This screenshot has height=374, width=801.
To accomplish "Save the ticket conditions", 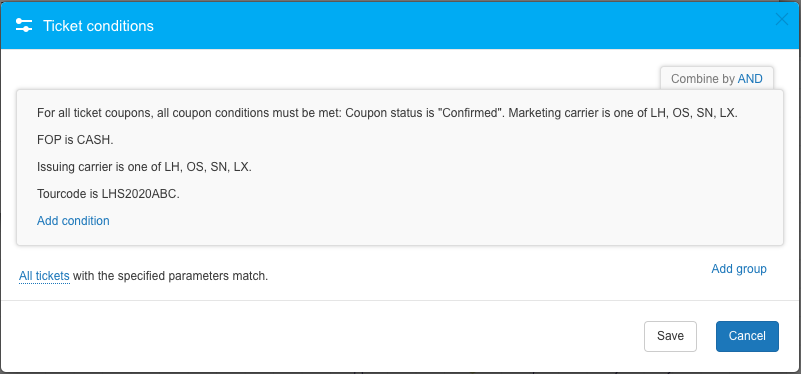I will click(670, 336).
